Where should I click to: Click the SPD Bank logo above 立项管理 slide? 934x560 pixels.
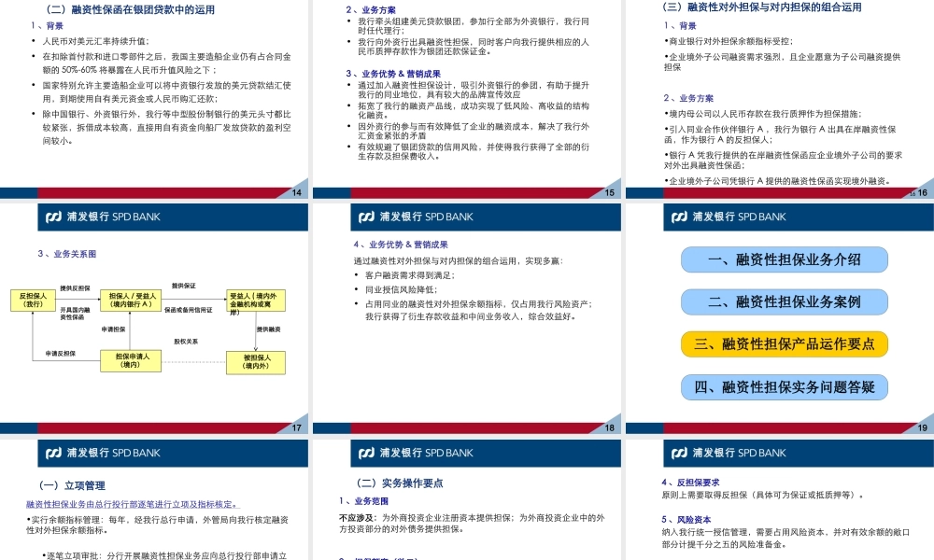[103, 453]
